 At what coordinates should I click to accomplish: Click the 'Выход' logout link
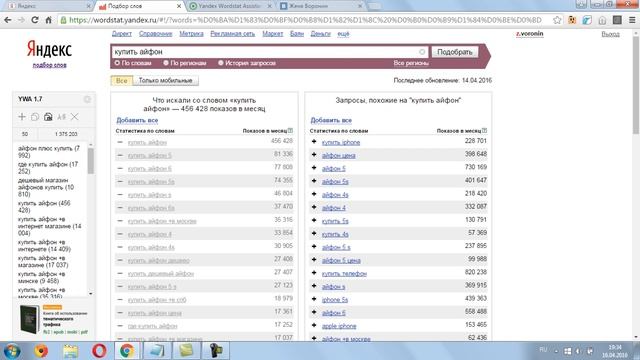(610, 34)
